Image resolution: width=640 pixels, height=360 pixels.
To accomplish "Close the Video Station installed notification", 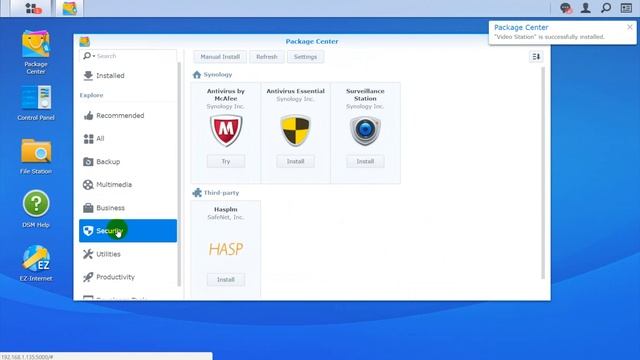I will [x=630, y=27].
